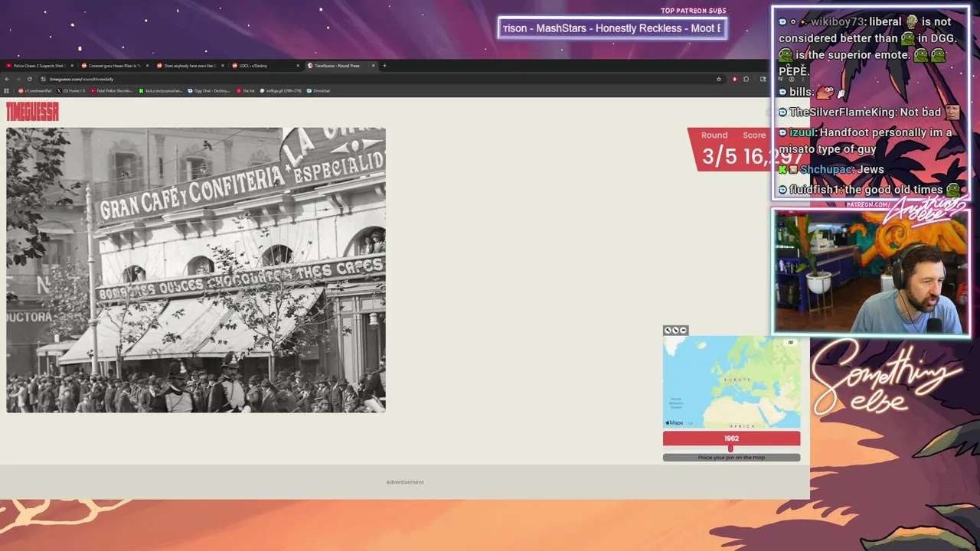
Task: Click the TimeGuessr logo
Action: pos(32,112)
